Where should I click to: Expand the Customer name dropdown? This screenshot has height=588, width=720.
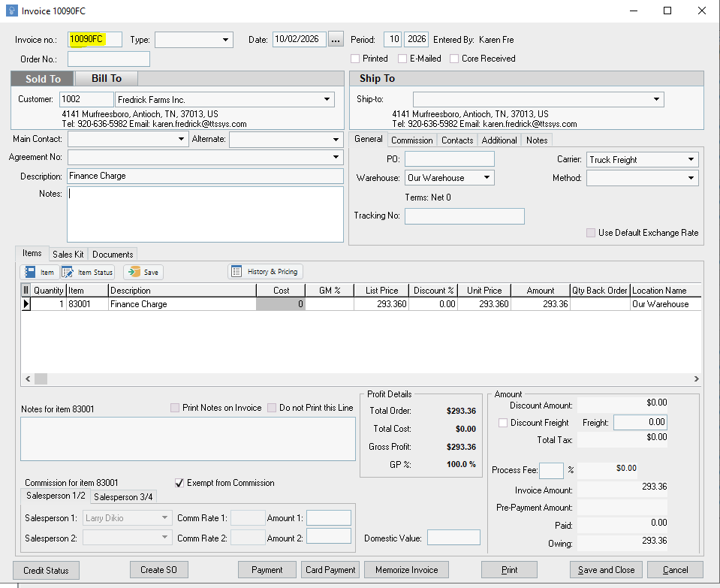(x=327, y=99)
